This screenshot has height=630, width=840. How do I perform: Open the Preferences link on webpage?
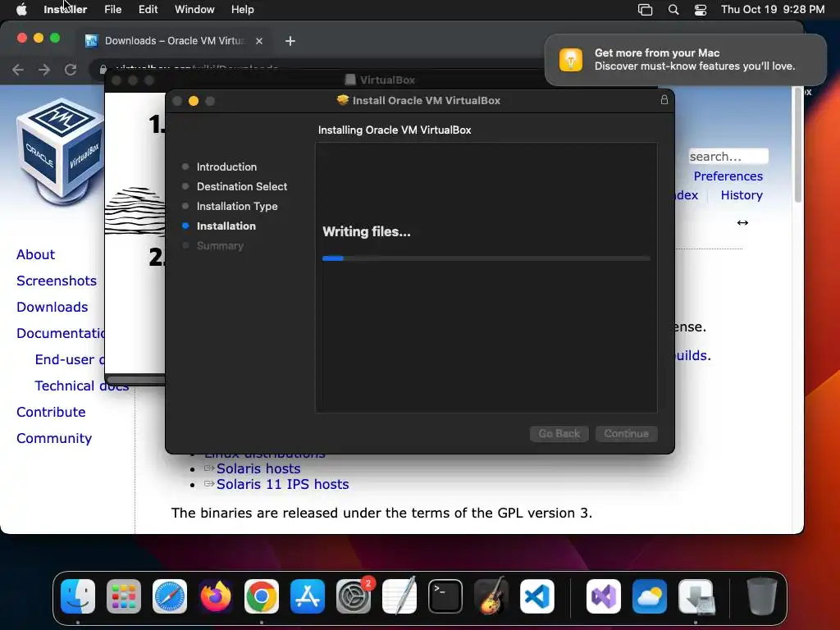[x=728, y=176]
